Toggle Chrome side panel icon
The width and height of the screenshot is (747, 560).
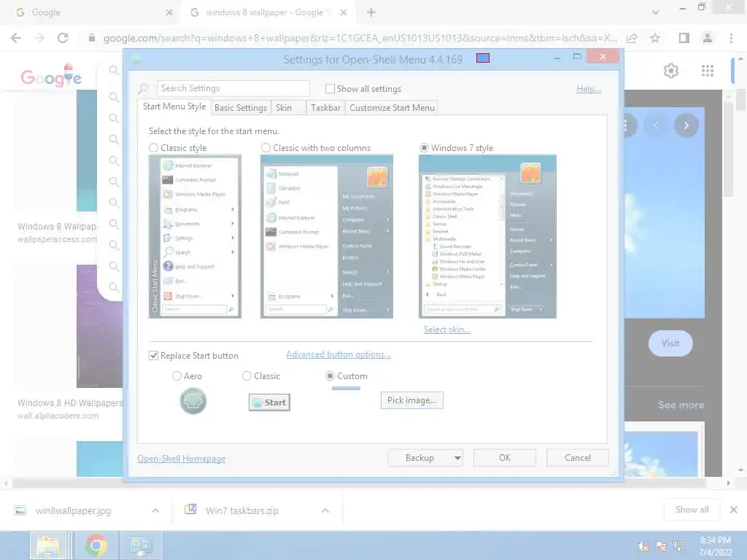tap(684, 38)
